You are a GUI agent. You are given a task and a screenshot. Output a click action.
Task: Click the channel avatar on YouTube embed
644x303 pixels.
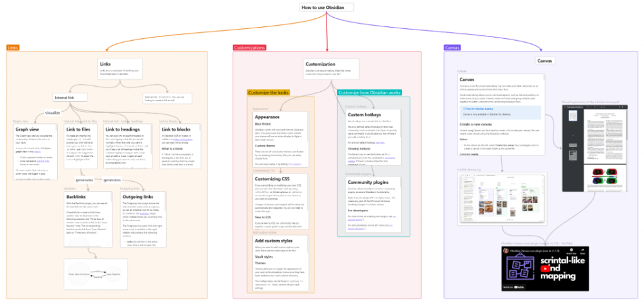tap(506, 251)
